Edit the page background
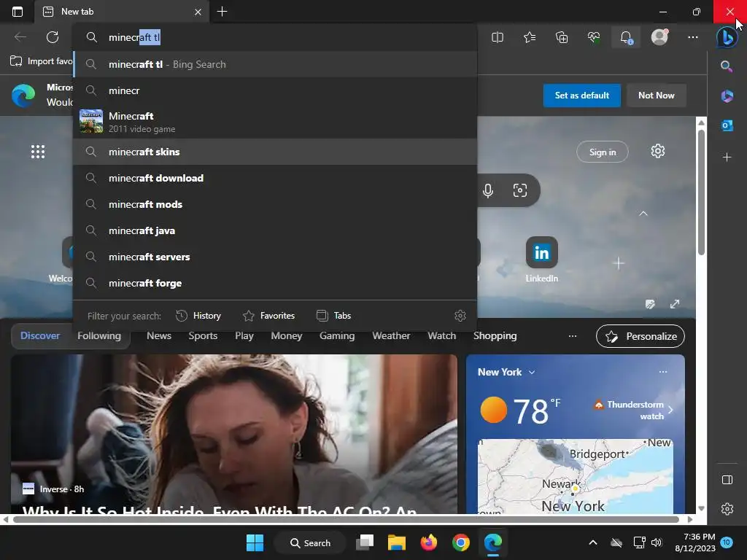This screenshot has width=747, height=560. tap(650, 304)
